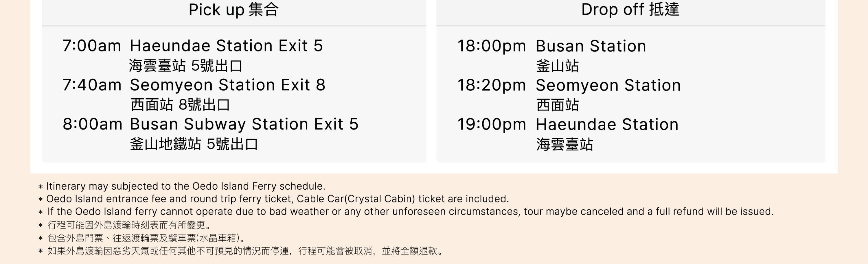Click the Chinese text "釜山地鐵站 5號出口"
Viewport: 868px width, 264px height.
(x=194, y=144)
